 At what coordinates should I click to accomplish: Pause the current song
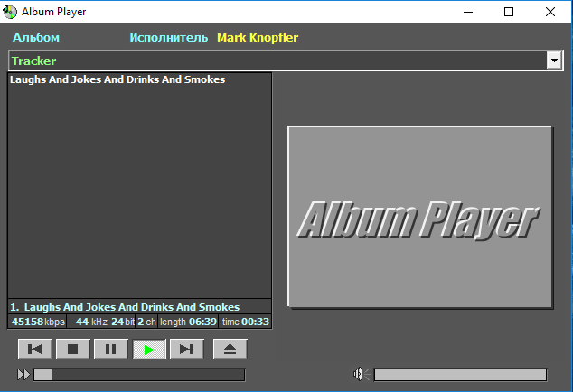coord(111,350)
